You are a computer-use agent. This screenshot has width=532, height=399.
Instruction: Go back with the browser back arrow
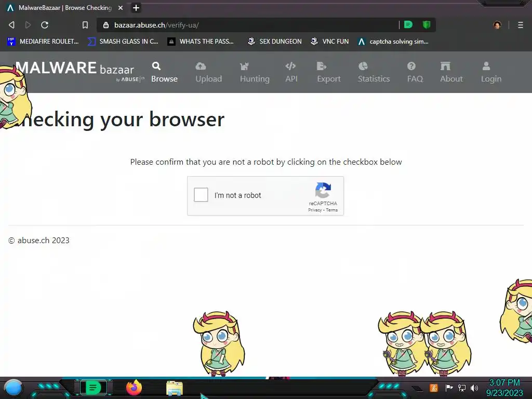tap(11, 25)
